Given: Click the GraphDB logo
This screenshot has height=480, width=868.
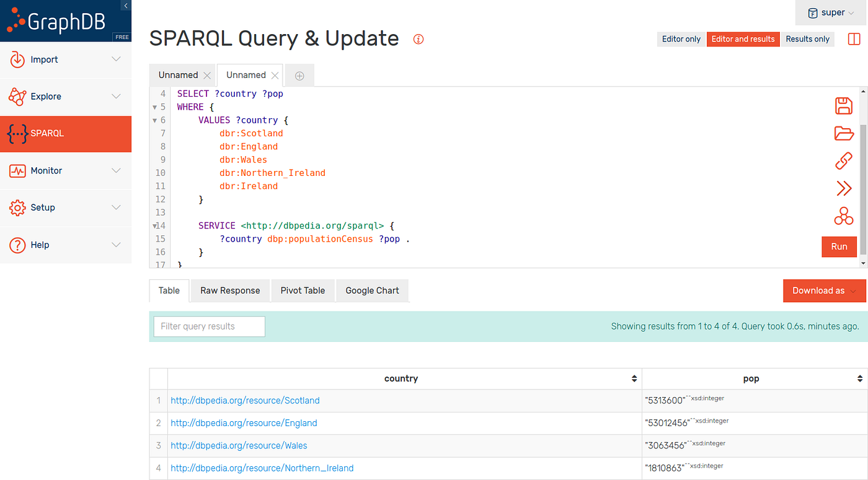Looking at the screenshot, I should point(57,21).
